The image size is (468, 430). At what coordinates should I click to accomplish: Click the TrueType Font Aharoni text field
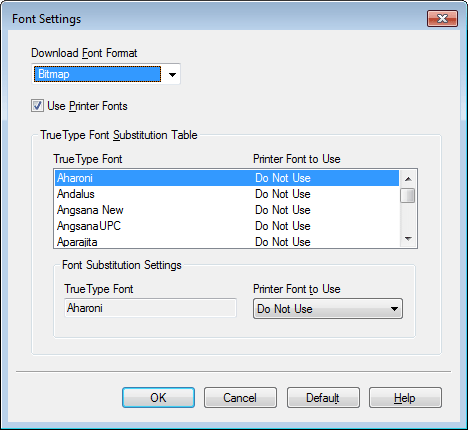click(150, 308)
